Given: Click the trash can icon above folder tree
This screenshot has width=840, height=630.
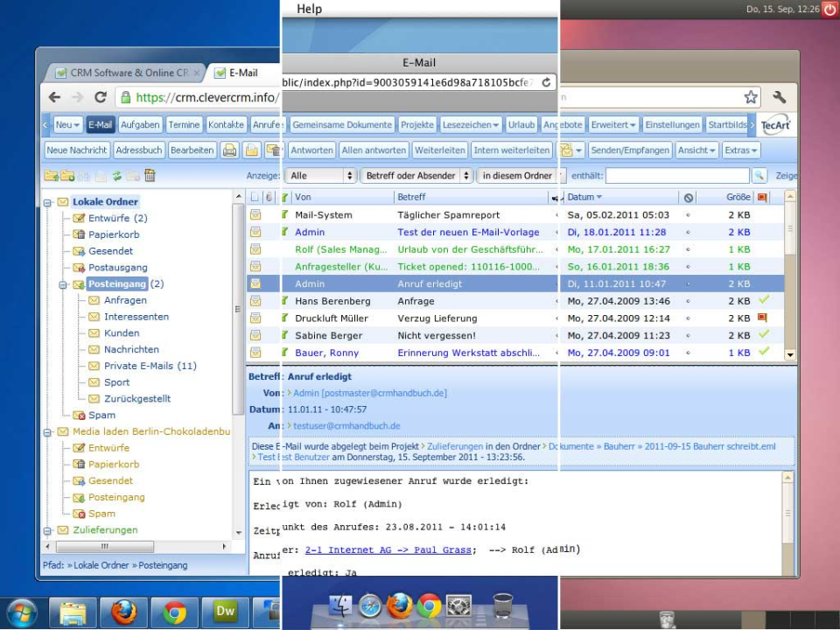Looking at the screenshot, I should tap(150, 176).
